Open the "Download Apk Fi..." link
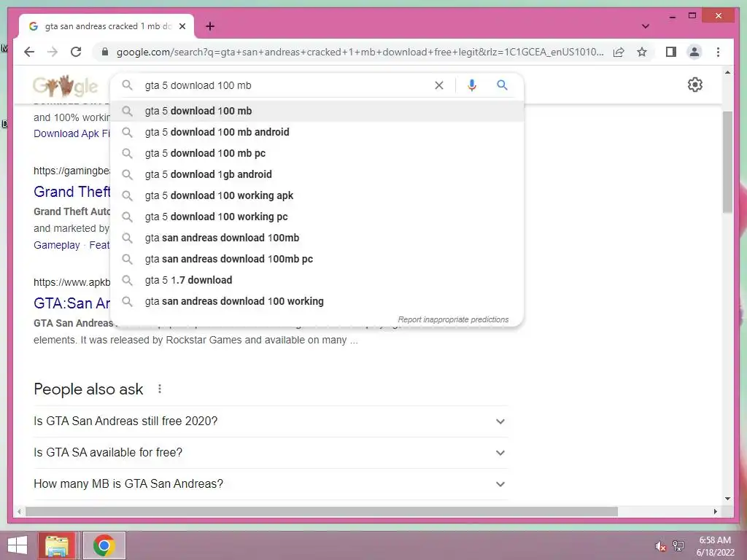747x560 pixels. (x=71, y=133)
